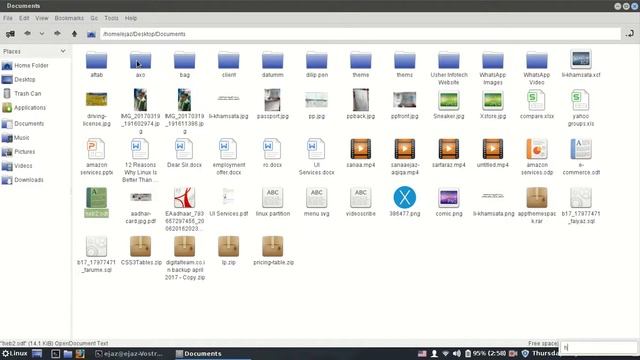Open the datumm folder
Image resolution: width=640 pixels, height=360 pixels.
[273, 64]
